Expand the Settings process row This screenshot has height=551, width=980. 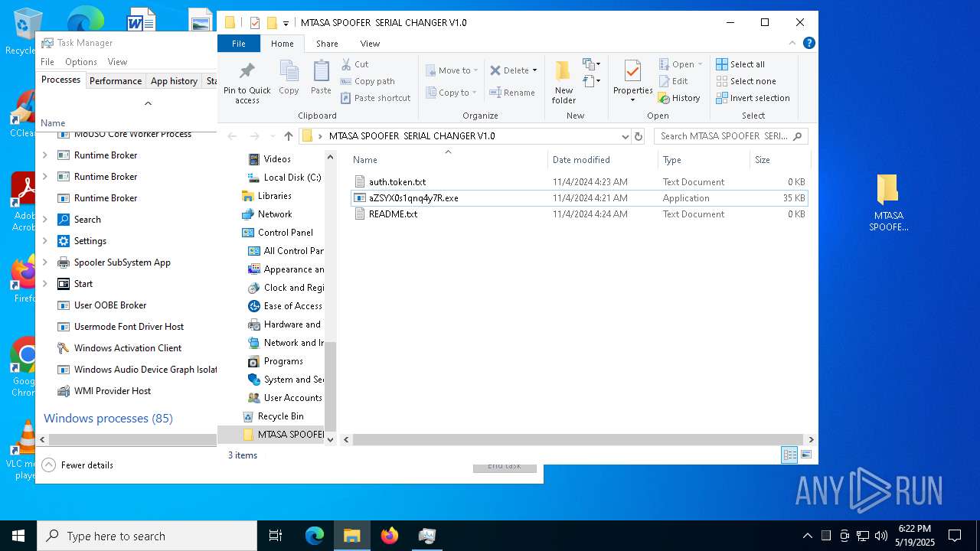(44, 241)
